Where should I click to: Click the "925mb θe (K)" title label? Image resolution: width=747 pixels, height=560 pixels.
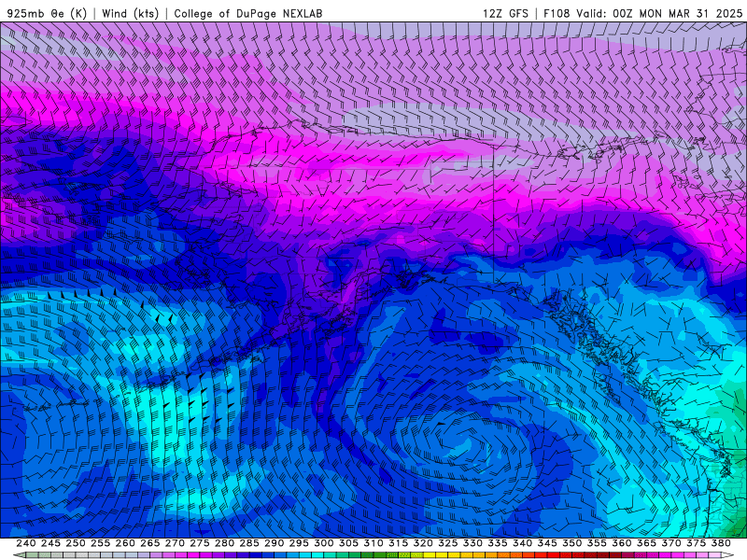pyautogui.click(x=47, y=13)
